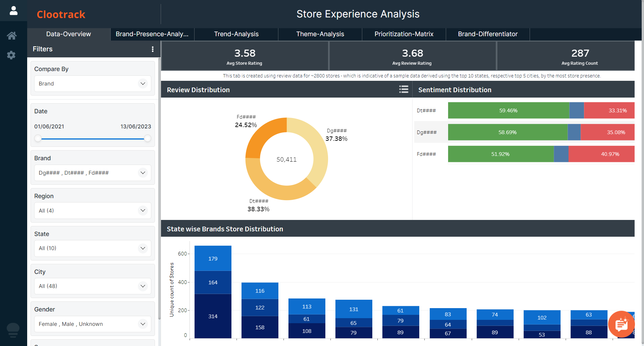Open the home icon in sidebar
644x346 pixels.
point(12,36)
